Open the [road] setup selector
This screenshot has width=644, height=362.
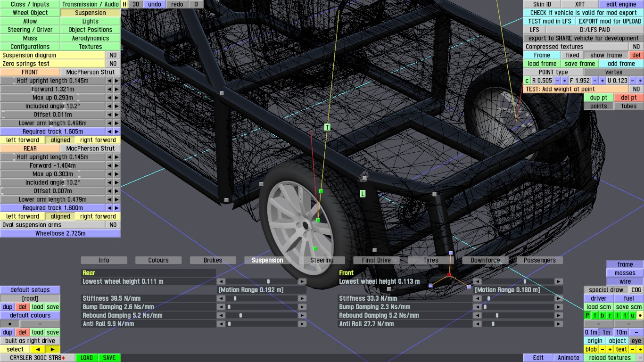(x=30, y=298)
